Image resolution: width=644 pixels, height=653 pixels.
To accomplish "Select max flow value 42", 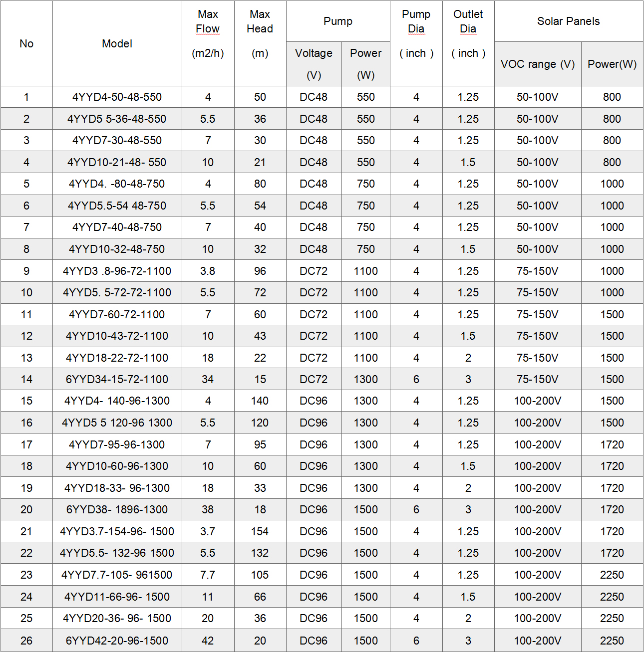I will click(208, 641).
